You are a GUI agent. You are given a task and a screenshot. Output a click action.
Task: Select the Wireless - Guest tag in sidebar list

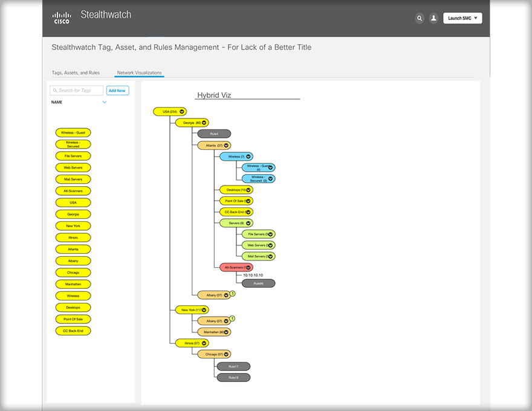73,132
